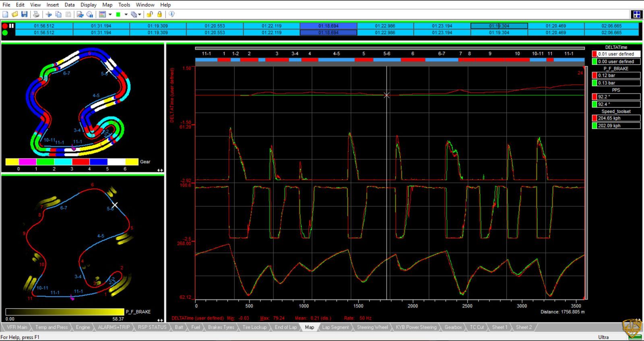The width and height of the screenshot is (644, 341).
Task: Open the stacked pages icon dropdown arrow
Action: [x=140, y=14]
